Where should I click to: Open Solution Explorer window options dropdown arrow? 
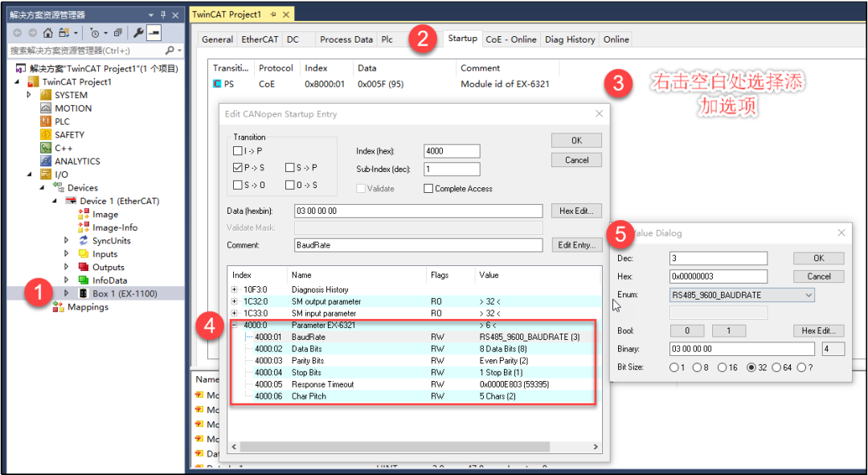click(x=150, y=15)
